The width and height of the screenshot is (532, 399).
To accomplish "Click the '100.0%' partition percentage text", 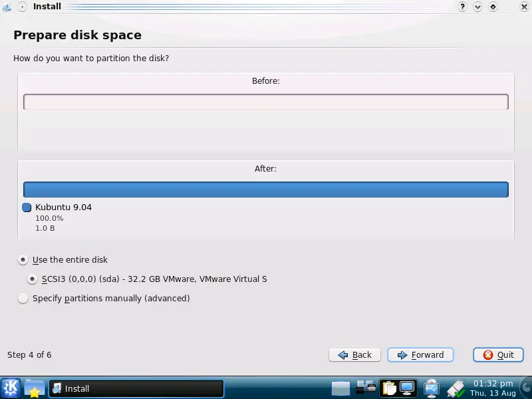I will click(x=49, y=218).
